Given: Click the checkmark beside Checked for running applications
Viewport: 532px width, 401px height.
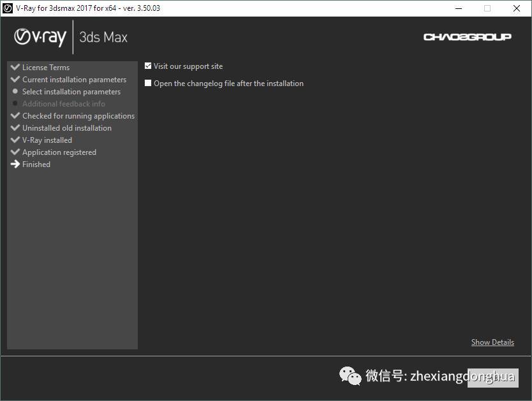Looking at the screenshot, I should pos(15,115).
